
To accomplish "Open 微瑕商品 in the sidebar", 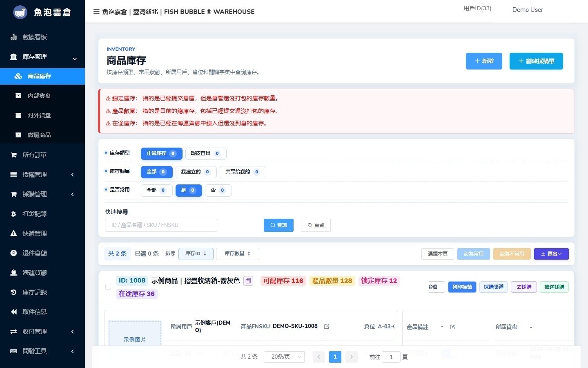I will coord(42,135).
